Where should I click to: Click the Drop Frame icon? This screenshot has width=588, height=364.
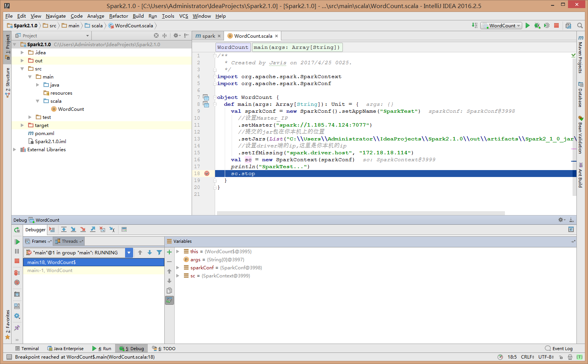[102, 229]
